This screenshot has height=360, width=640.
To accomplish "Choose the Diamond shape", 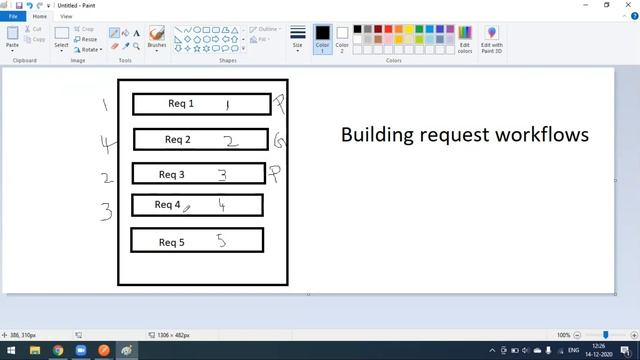I will pos(187,40).
